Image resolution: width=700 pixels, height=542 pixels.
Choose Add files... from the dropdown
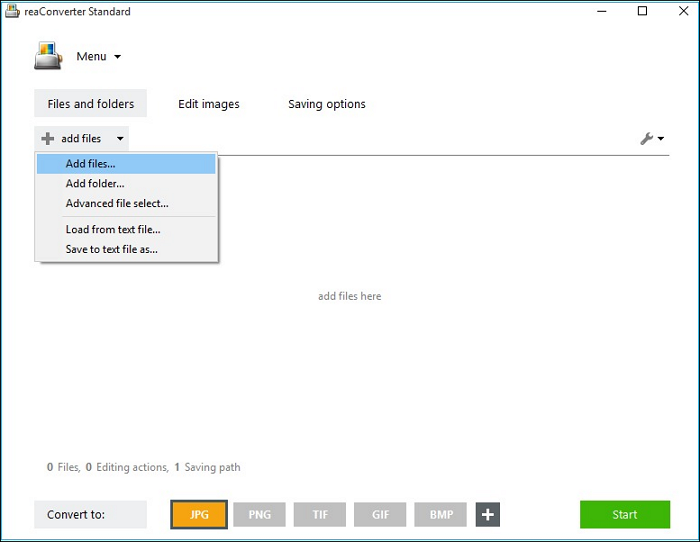126,164
